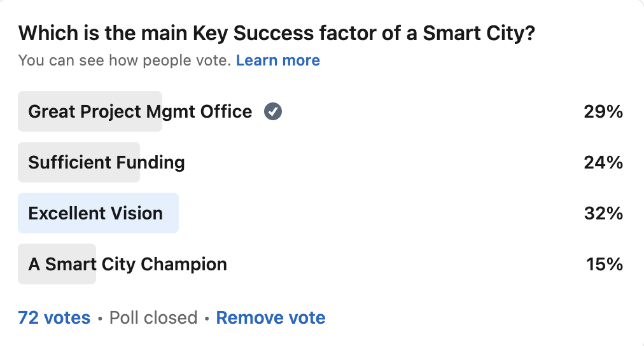Click the Poll closed status text
The height and width of the screenshot is (346, 644).
(x=153, y=317)
